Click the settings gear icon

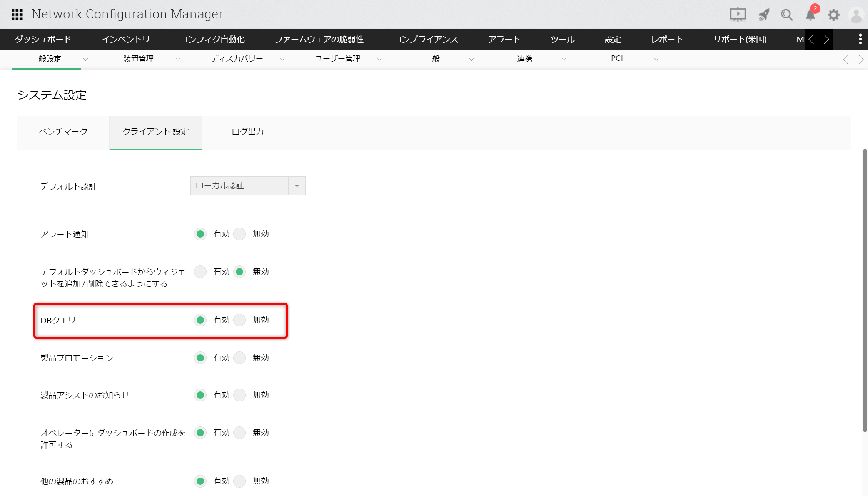point(833,15)
